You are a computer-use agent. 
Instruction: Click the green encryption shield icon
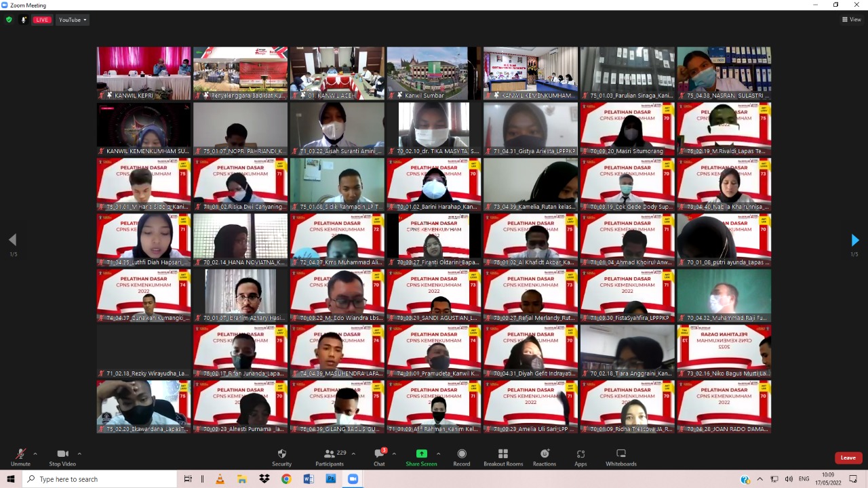tap(9, 20)
